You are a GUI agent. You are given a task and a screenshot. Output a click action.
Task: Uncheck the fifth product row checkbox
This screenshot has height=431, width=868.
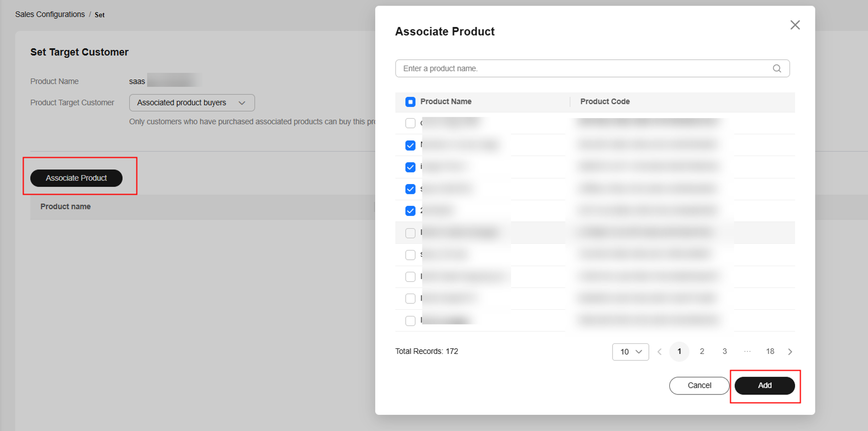pos(410,211)
